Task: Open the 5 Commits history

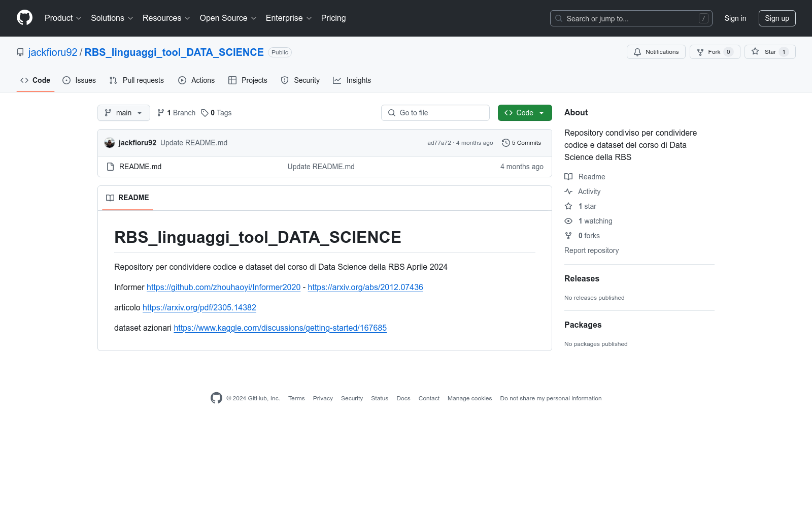Action: coord(521,143)
